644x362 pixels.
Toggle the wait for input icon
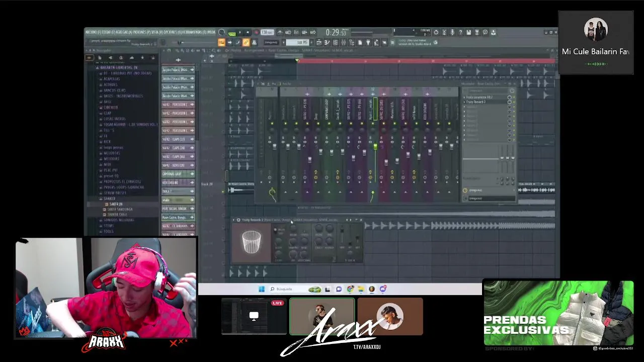click(288, 32)
